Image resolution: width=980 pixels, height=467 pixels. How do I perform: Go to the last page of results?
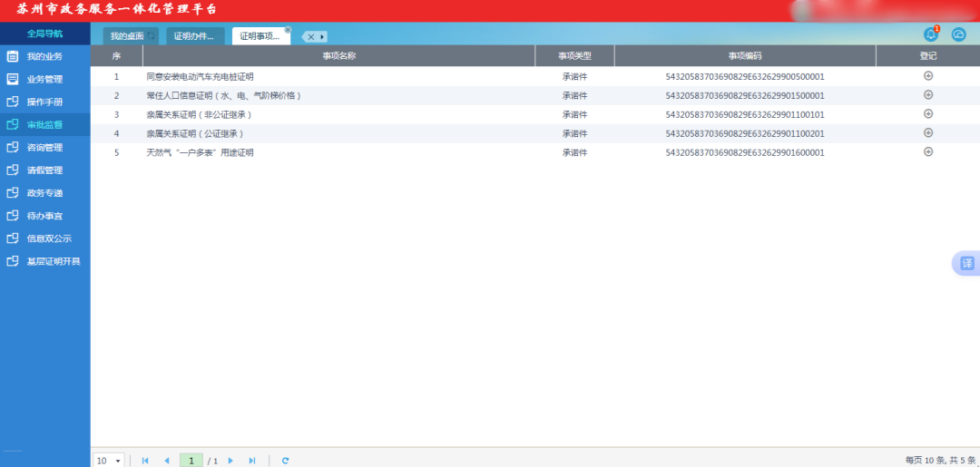click(252, 461)
